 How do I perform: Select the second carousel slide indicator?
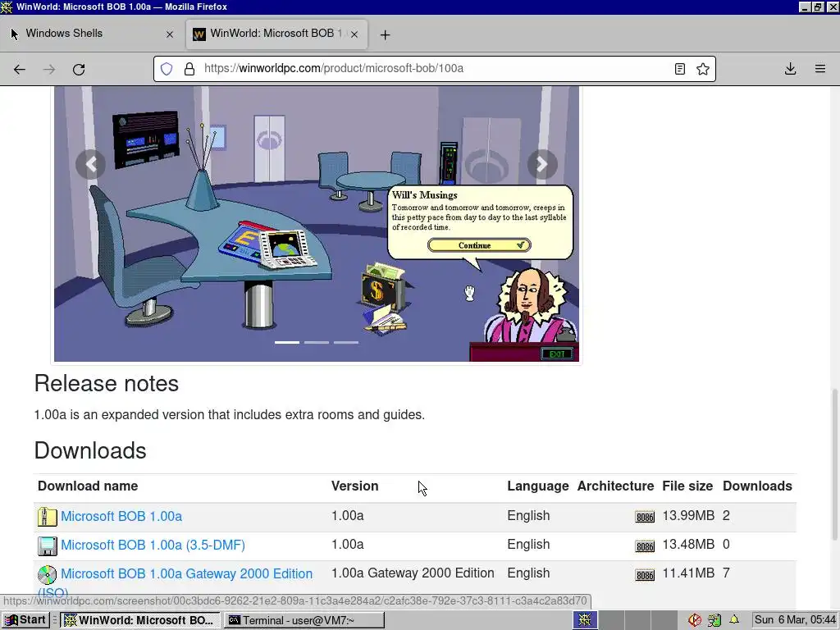(317, 342)
